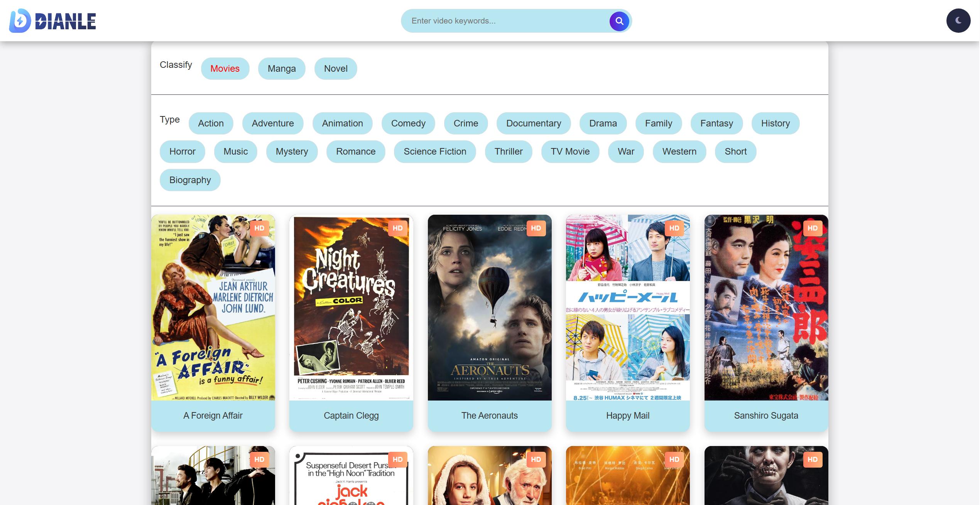Filter movies by Comedy
The image size is (980, 505).
[x=408, y=123]
